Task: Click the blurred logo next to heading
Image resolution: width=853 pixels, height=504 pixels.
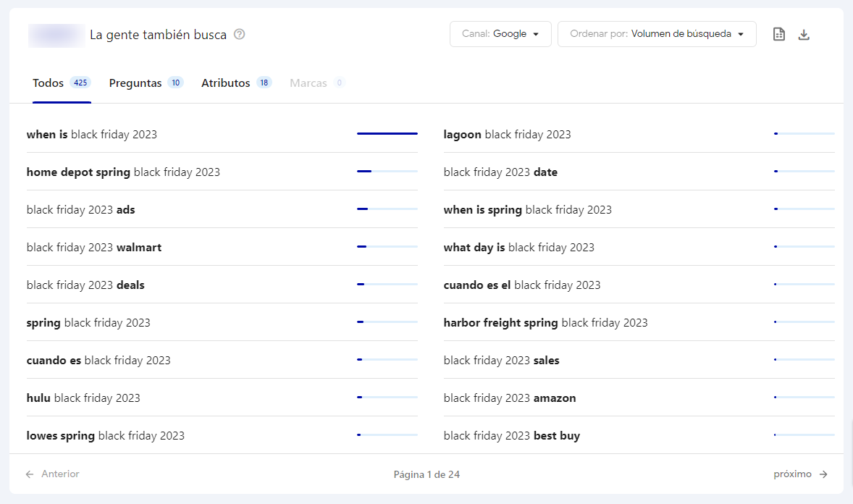Action: point(56,35)
